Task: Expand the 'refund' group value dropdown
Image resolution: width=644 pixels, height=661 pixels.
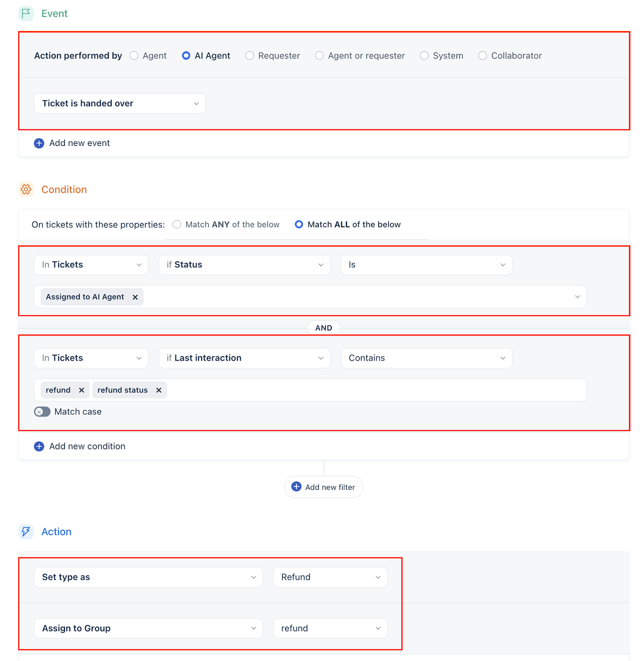Action: coord(330,628)
